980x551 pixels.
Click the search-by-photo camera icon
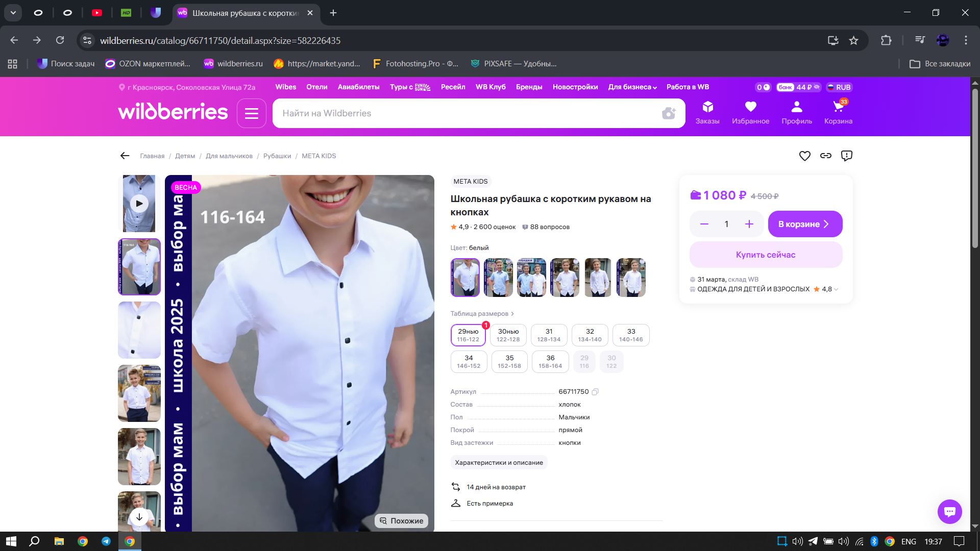point(669,113)
